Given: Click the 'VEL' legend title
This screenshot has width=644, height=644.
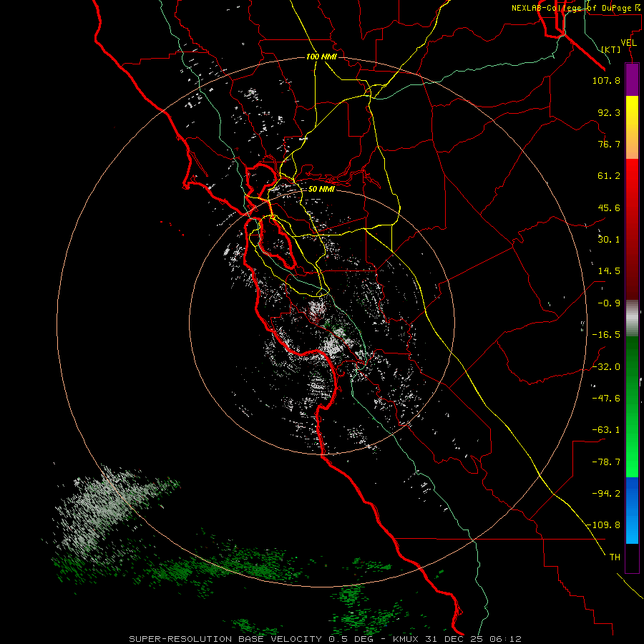Looking at the screenshot, I should point(628,43).
